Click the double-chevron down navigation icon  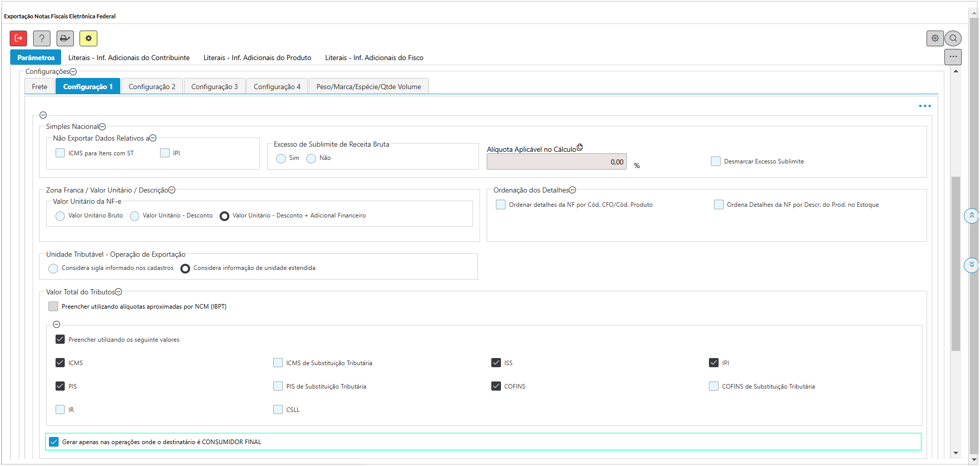971,265
